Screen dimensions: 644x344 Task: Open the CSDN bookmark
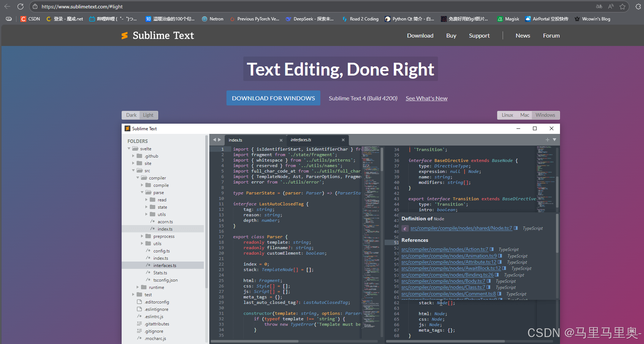pos(30,19)
